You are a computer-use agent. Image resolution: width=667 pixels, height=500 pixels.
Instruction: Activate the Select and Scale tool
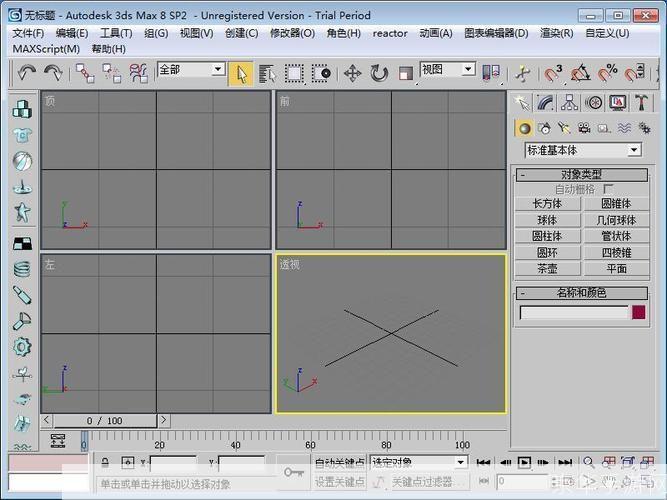(406, 74)
